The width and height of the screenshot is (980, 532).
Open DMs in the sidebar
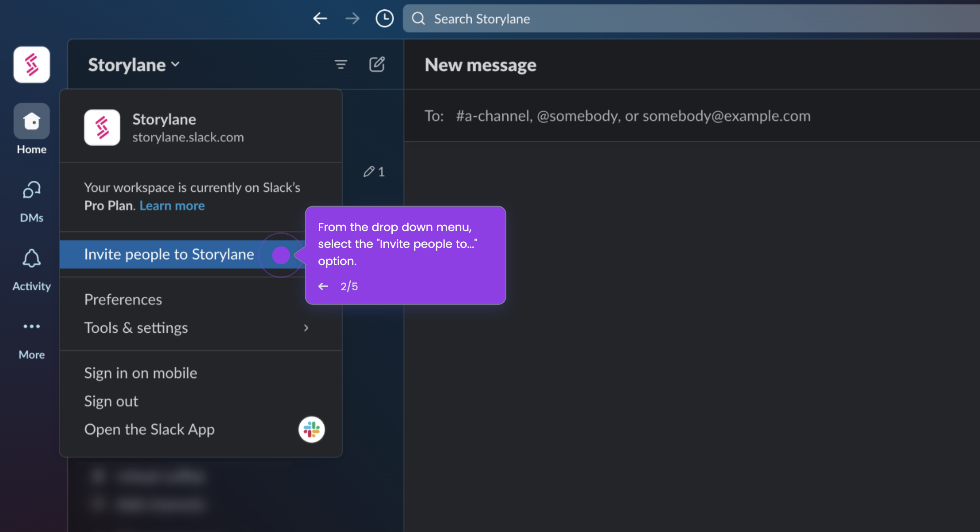[31, 201]
